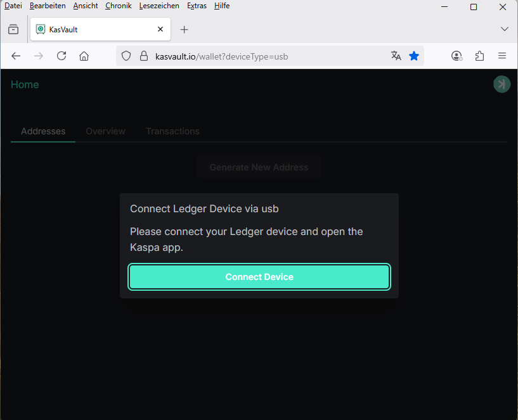Switch to the Overview tab
The image size is (518, 420).
pos(105,131)
